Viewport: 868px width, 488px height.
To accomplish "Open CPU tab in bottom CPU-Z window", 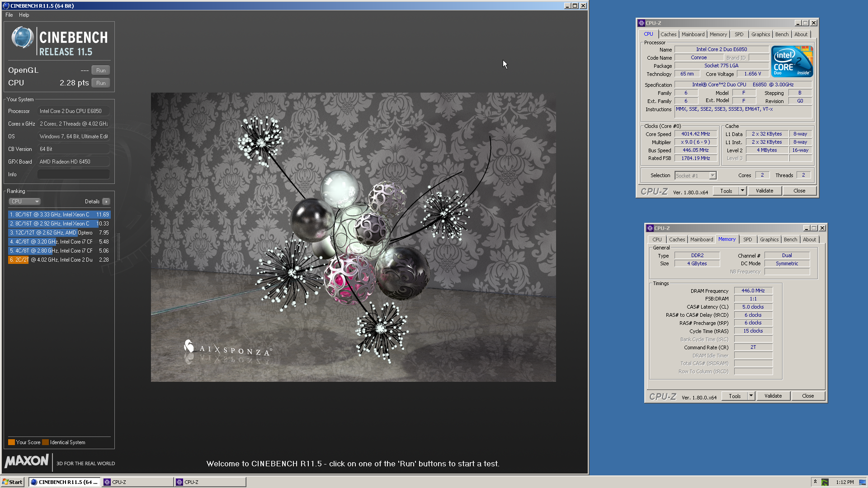I will (657, 239).
